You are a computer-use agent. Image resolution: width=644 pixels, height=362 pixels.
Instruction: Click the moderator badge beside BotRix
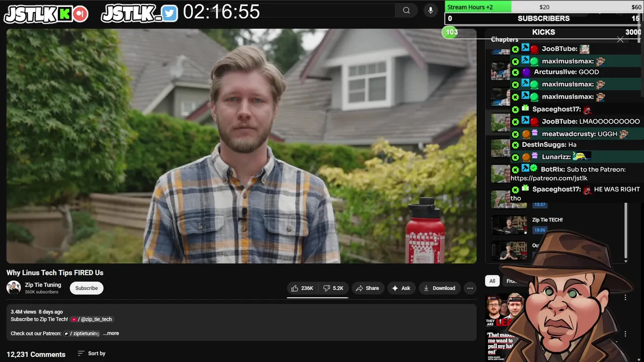[x=525, y=168]
